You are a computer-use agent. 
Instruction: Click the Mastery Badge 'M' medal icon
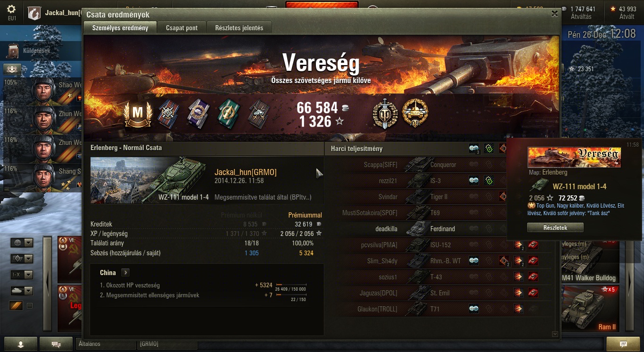tap(138, 113)
